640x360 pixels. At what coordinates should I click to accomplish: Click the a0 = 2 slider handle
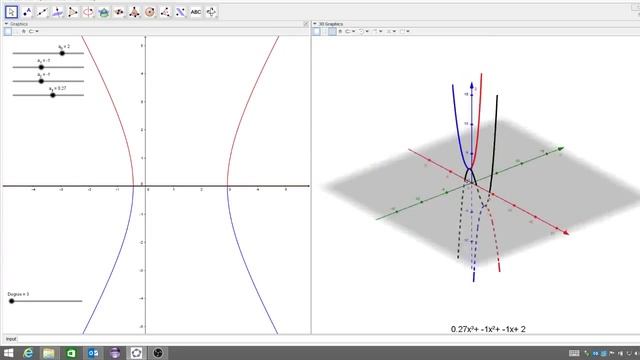click(x=62, y=53)
